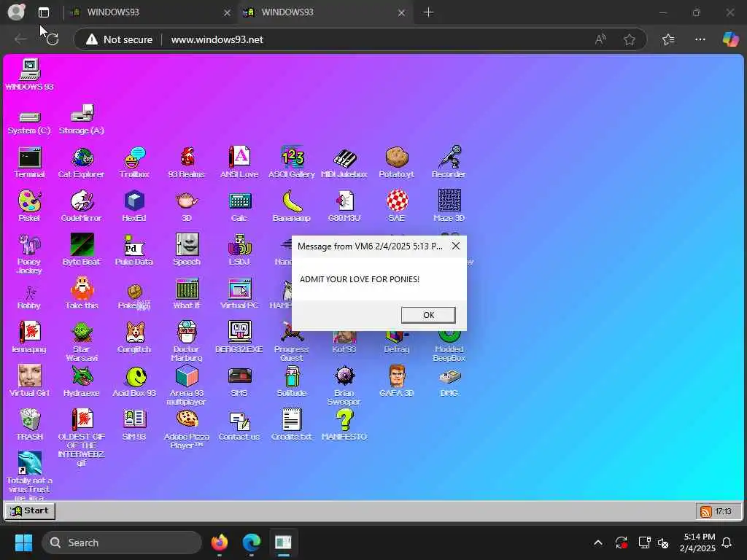Launch the Calc calculator icon
747x560 pixels.
pyautogui.click(x=239, y=206)
